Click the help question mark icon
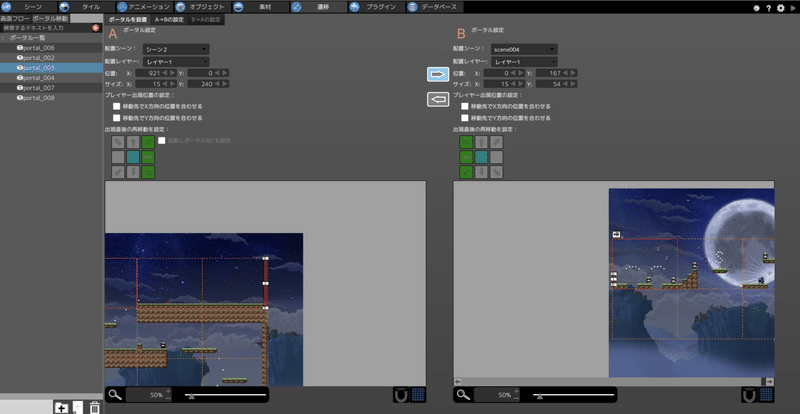800x414 pixels. pos(769,8)
